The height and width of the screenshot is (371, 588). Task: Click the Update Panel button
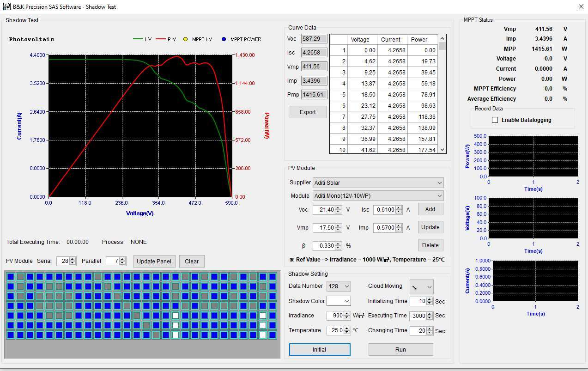154,261
